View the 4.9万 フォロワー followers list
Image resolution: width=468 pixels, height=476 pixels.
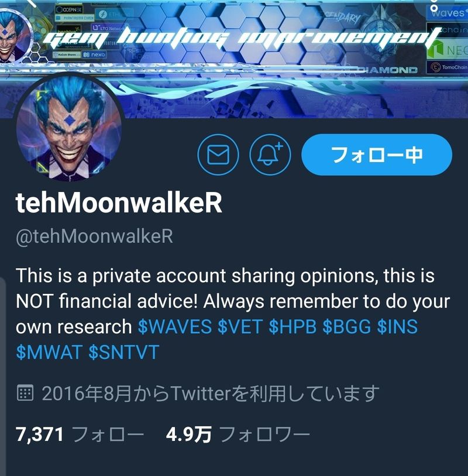click(238, 434)
